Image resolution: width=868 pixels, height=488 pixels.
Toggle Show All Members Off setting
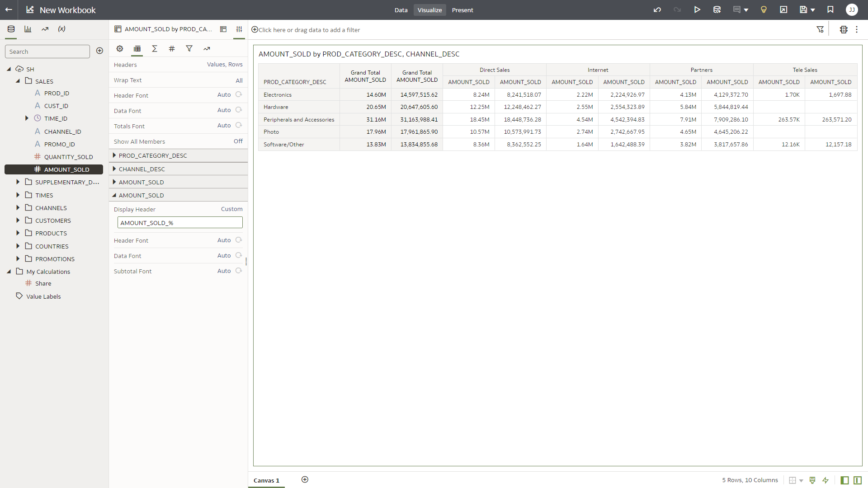coord(238,141)
